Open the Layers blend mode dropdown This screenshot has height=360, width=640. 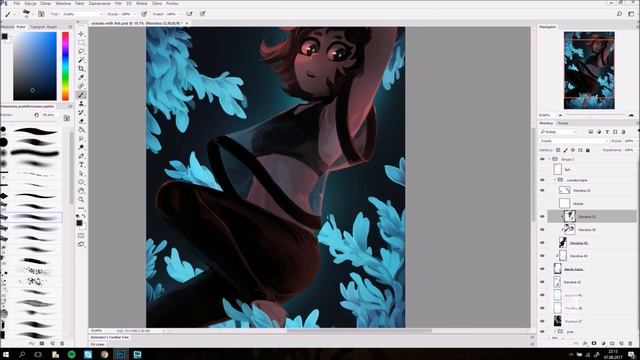[x=573, y=141]
